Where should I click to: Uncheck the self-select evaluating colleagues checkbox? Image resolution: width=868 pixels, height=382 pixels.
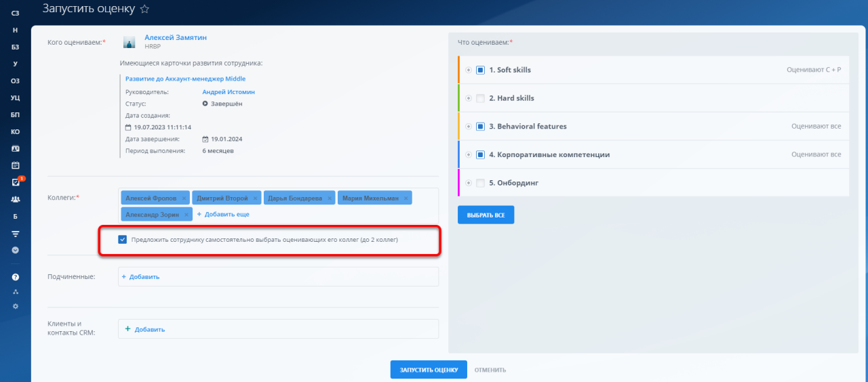pyautogui.click(x=123, y=240)
